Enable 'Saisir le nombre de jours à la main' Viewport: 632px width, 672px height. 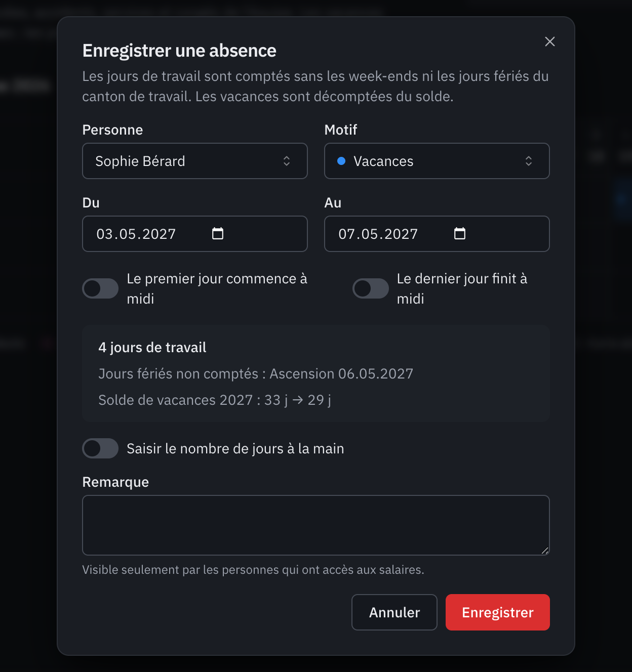[x=100, y=448]
